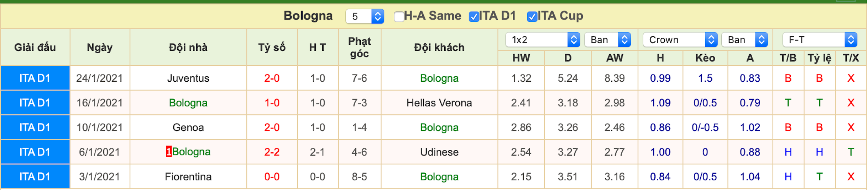This screenshot has width=868, height=190.
Task: Open the F-T dropdown
Action: [820, 40]
